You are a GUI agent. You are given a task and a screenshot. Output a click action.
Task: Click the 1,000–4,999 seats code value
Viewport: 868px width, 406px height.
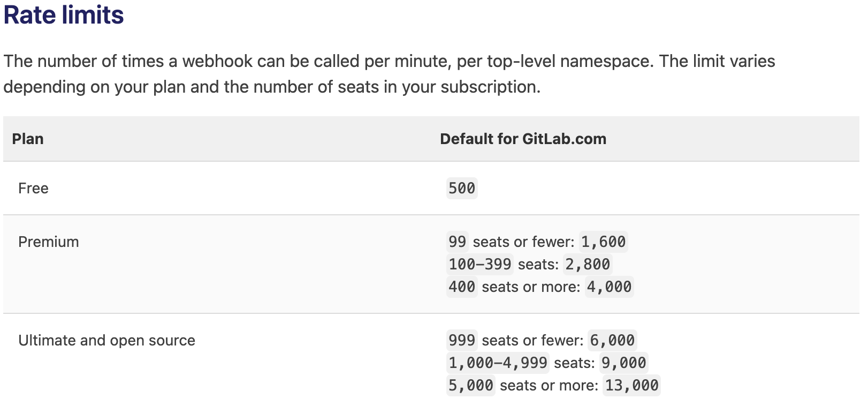(x=498, y=363)
